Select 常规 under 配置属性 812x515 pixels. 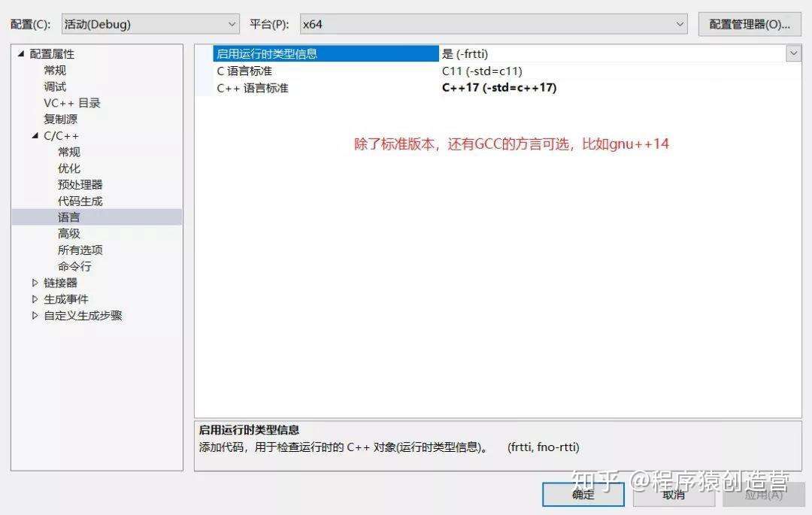point(55,71)
